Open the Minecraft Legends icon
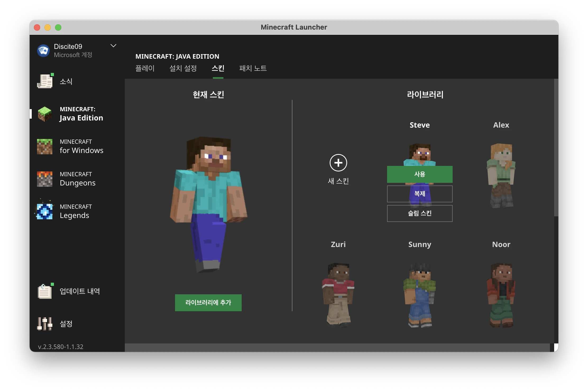 (45, 211)
